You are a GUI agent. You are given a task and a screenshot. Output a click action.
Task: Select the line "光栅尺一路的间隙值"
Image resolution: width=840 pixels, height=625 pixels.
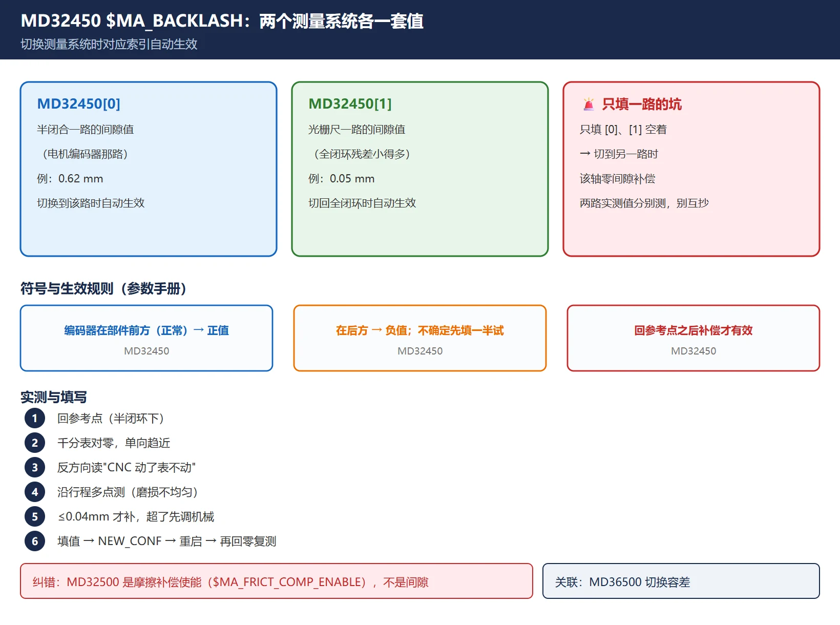click(357, 130)
